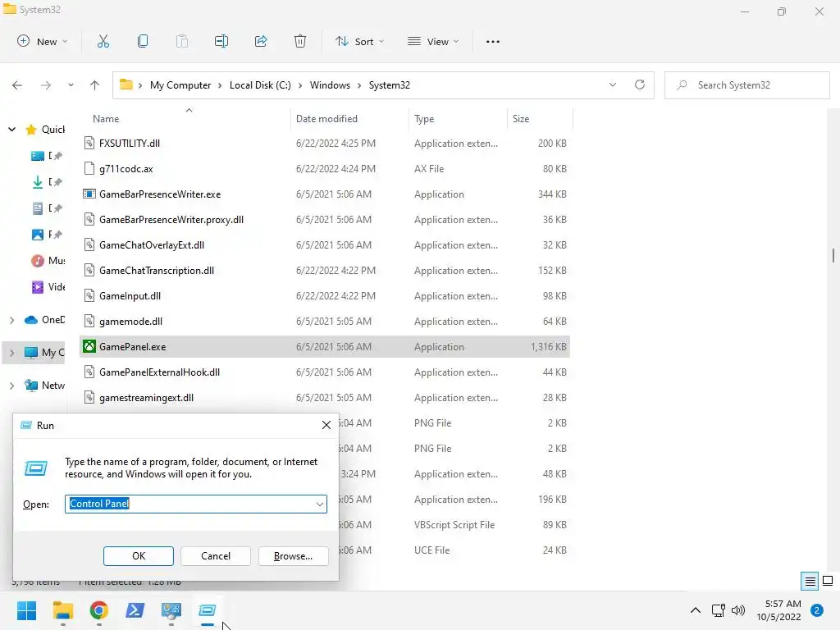
Task: Switch to details view layout icon
Action: (x=810, y=581)
